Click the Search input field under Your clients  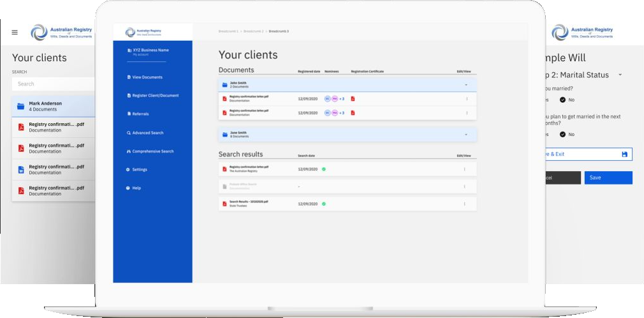coord(54,84)
